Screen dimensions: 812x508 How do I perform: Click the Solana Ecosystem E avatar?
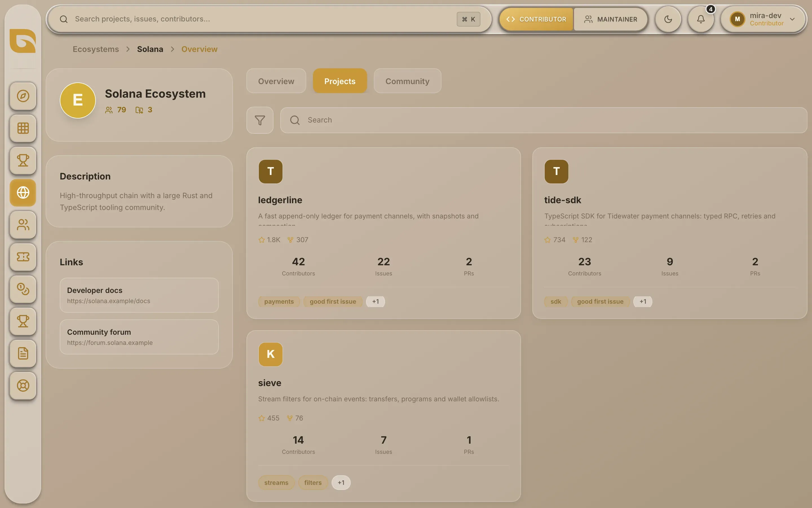coord(78,100)
